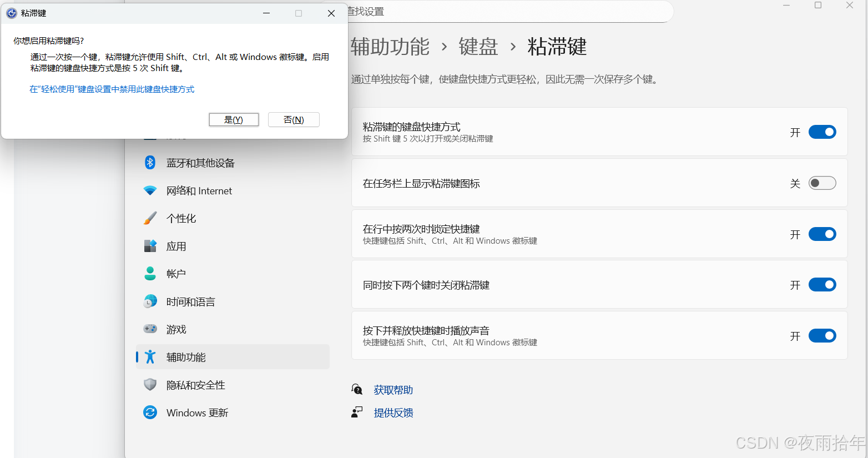Select 隐私和安全性 in the sidebar

233,385
